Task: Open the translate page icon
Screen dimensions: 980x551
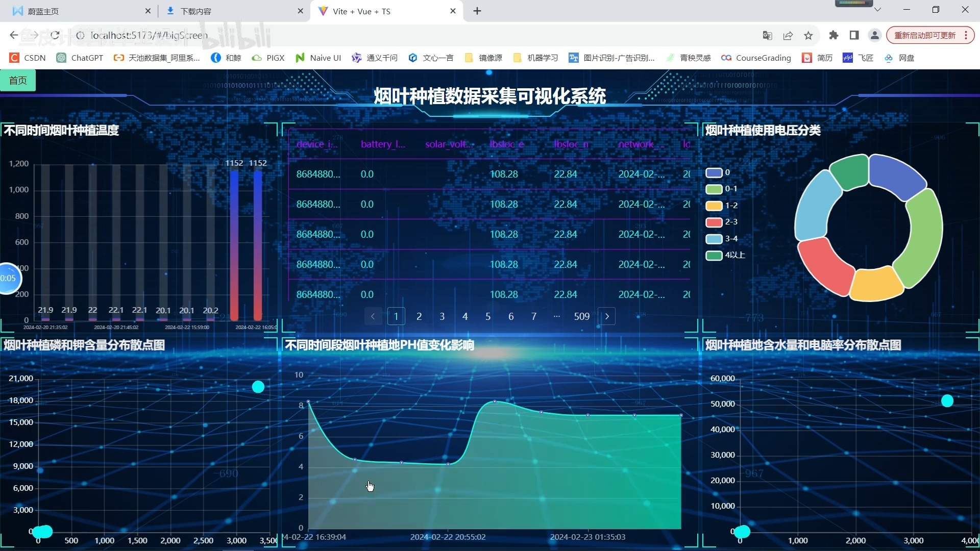Action: pyautogui.click(x=767, y=35)
